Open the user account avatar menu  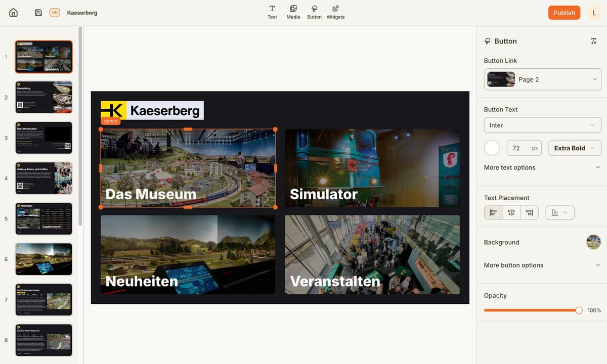(594, 13)
